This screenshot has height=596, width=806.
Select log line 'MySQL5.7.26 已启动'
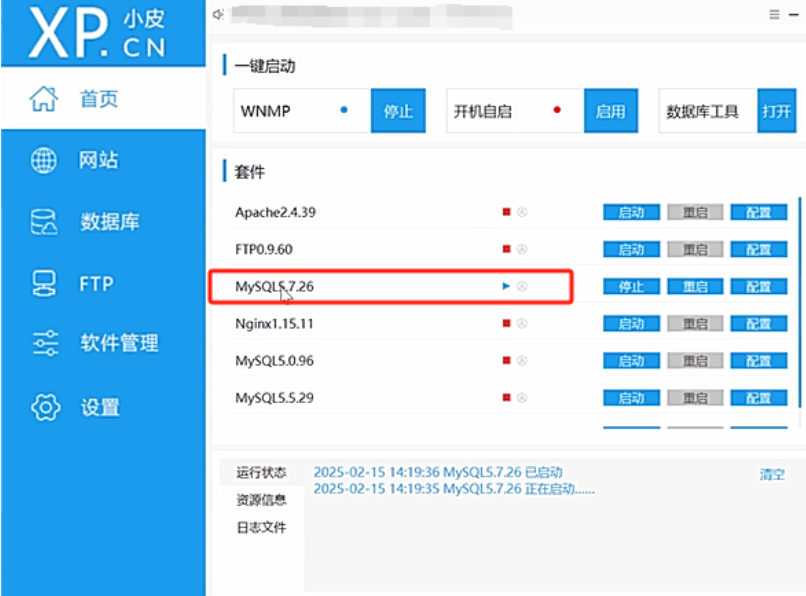(438, 472)
